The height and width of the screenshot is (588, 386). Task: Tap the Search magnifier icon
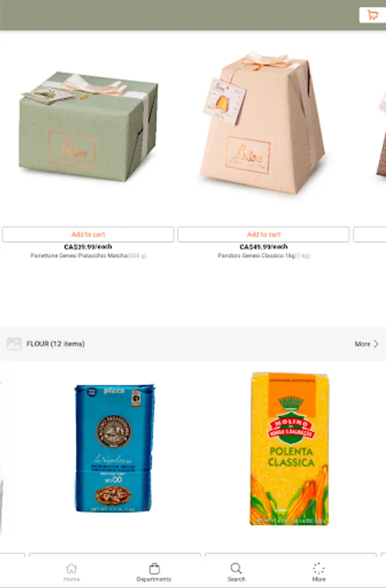click(x=236, y=568)
